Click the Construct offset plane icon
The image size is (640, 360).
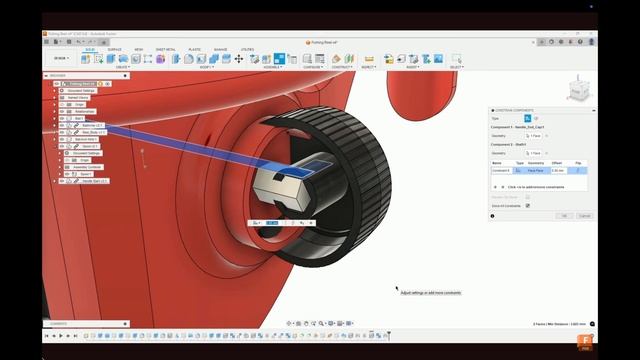[x=336, y=59]
